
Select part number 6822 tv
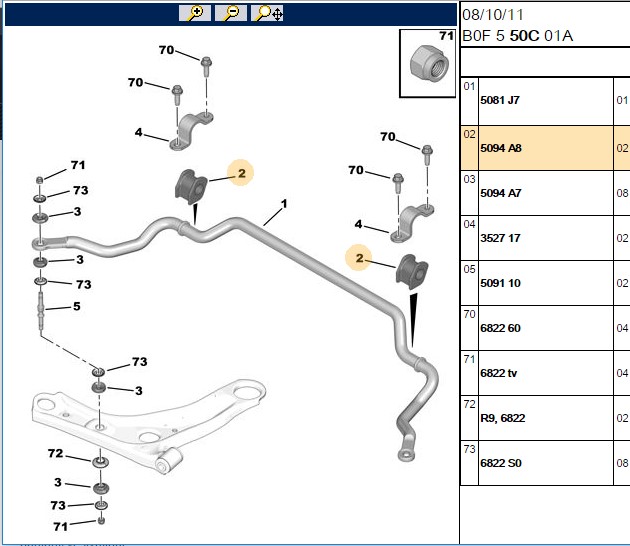coord(499,373)
